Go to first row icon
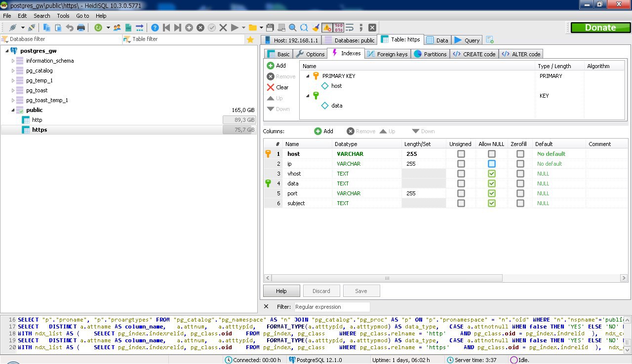 click(166, 28)
